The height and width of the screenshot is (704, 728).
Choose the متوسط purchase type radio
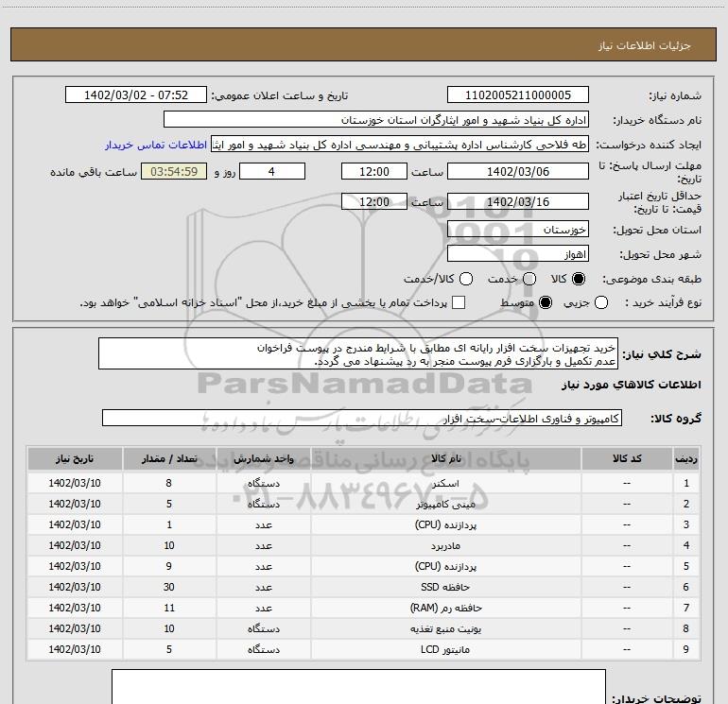[546, 302]
